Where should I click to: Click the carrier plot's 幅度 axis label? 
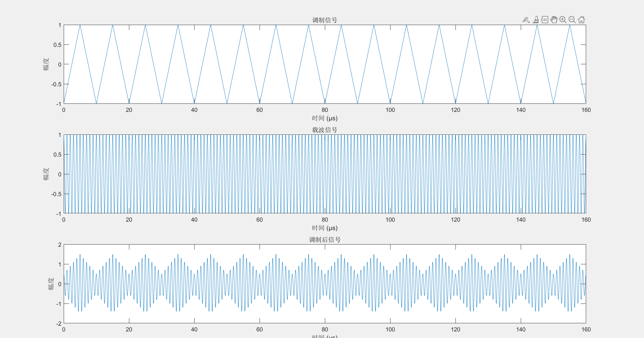(x=46, y=174)
